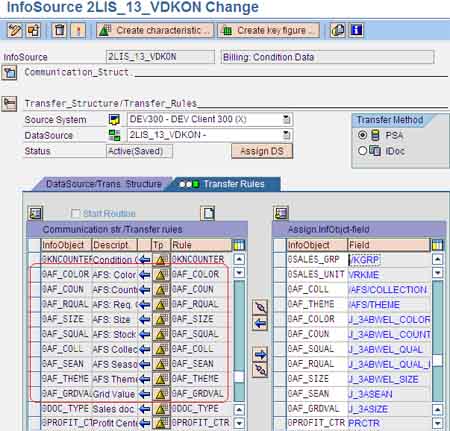Click the delete trash can toolbar icon

[60, 31]
